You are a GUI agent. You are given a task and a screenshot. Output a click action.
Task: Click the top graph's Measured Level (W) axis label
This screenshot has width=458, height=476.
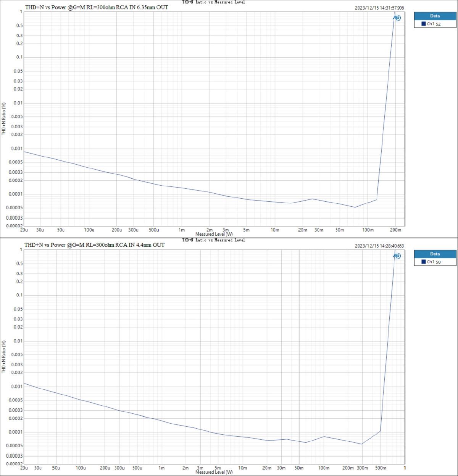(214, 234)
